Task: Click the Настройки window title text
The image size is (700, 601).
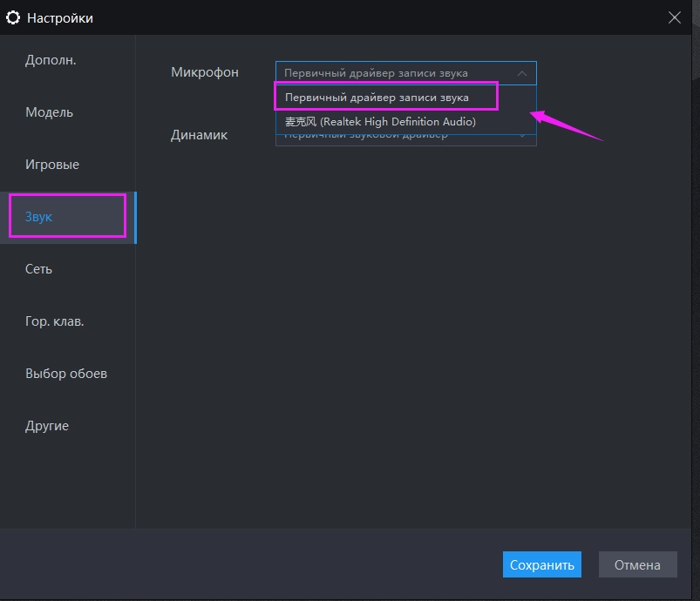Action: tap(60, 17)
